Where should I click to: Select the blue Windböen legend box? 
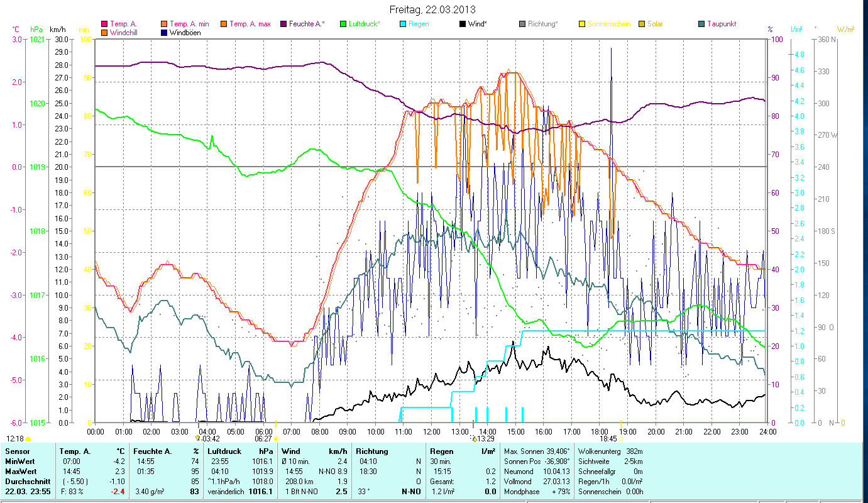click(164, 33)
